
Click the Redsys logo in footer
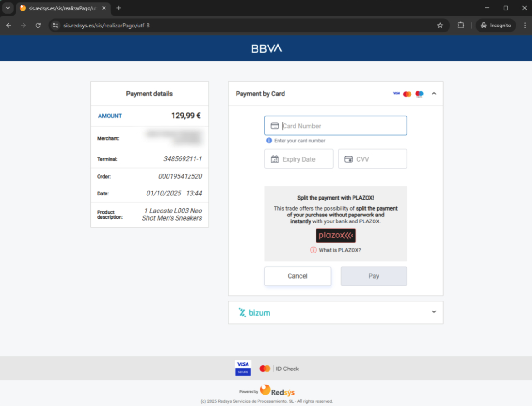pos(278,391)
